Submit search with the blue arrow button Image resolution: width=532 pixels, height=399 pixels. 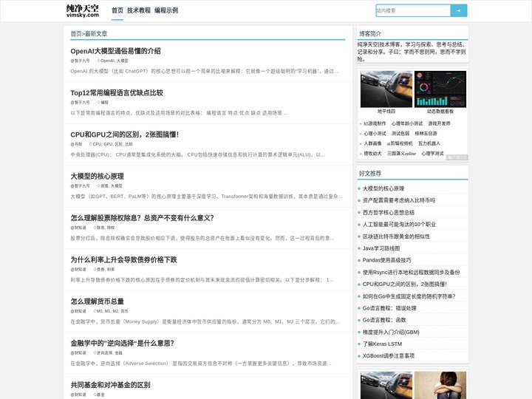pyautogui.click(x=459, y=10)
